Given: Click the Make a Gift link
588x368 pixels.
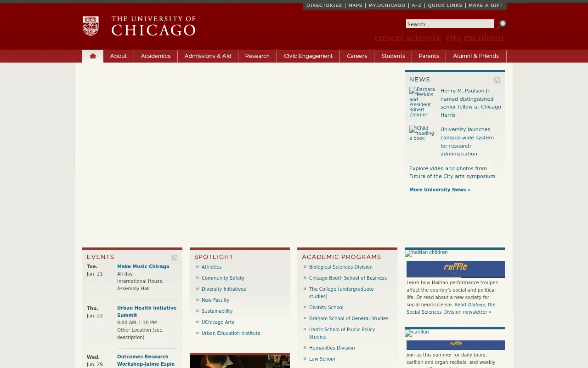Looking at the screenshot, I should 486,6.
